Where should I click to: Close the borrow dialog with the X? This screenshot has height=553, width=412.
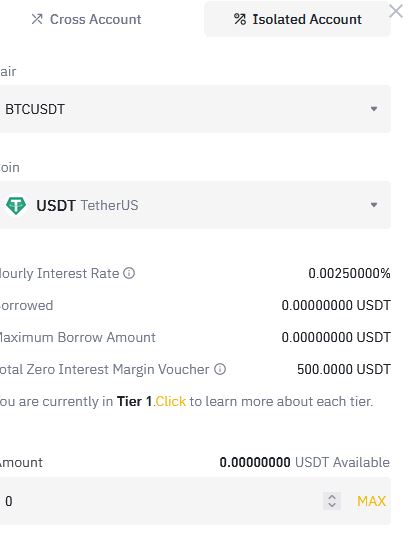[x=396, y=11]
